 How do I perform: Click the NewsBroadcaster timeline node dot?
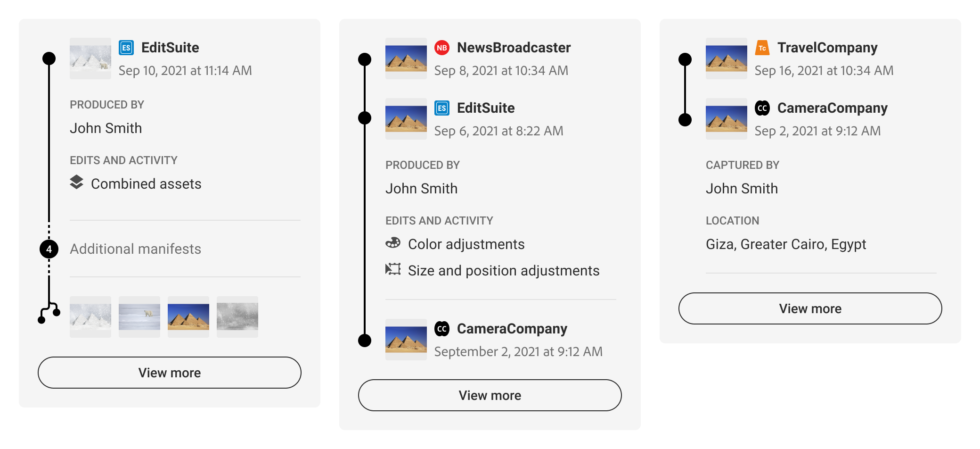(x=365, y=59)
